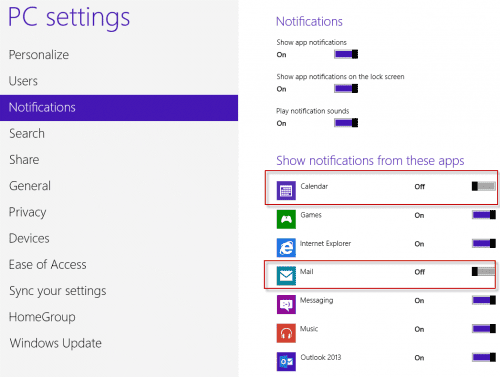Viewport: 500px width, 377px height.
Task: Select Sync your settings
Action: 119,291
